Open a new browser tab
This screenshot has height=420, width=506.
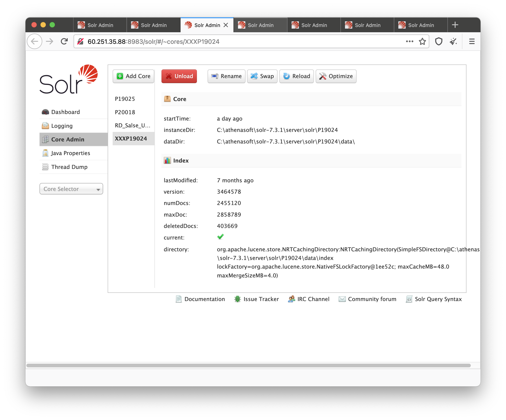(x=455, y=25)
